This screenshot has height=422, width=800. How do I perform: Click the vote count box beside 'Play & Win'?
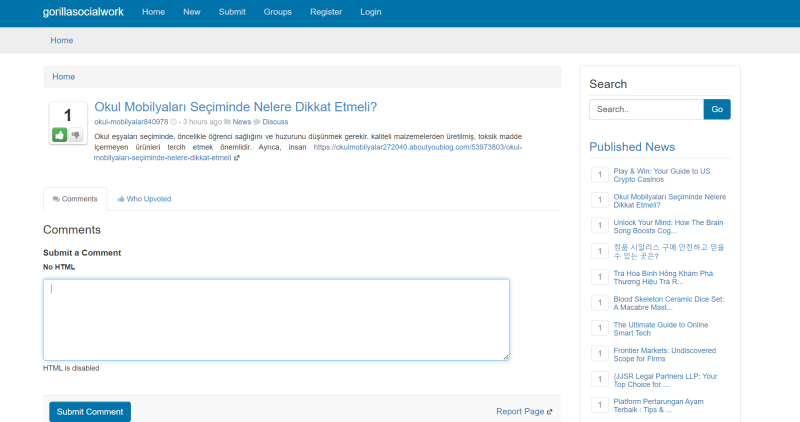[600, 175]
